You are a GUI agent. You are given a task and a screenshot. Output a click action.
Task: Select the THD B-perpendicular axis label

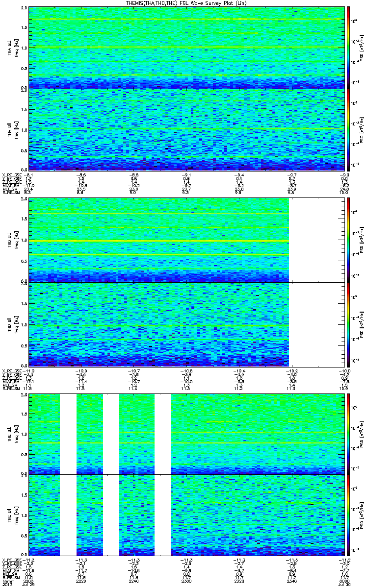pos(9,240)
